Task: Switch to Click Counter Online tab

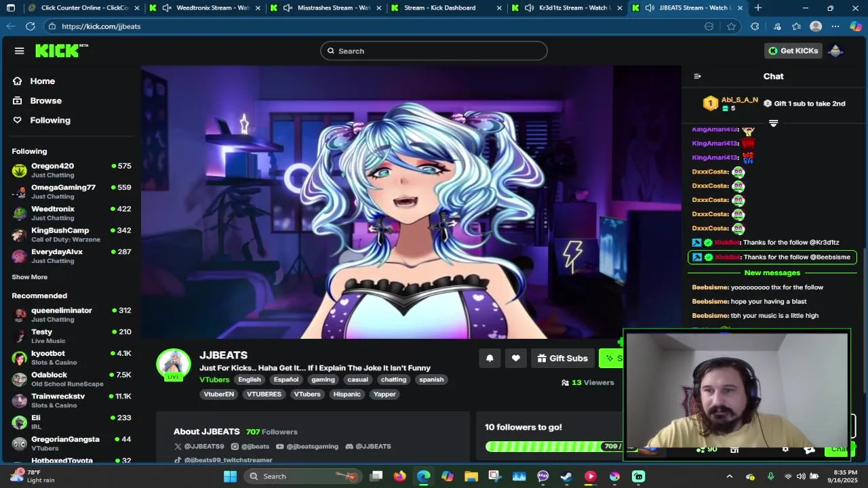Action: 83,8
